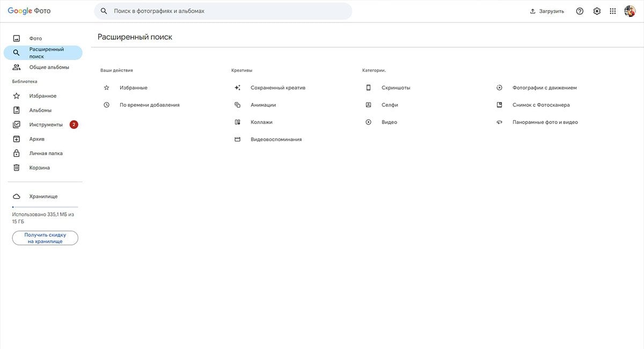Open the settings gear icon
644x349 pixels.
tap(597, 11)
